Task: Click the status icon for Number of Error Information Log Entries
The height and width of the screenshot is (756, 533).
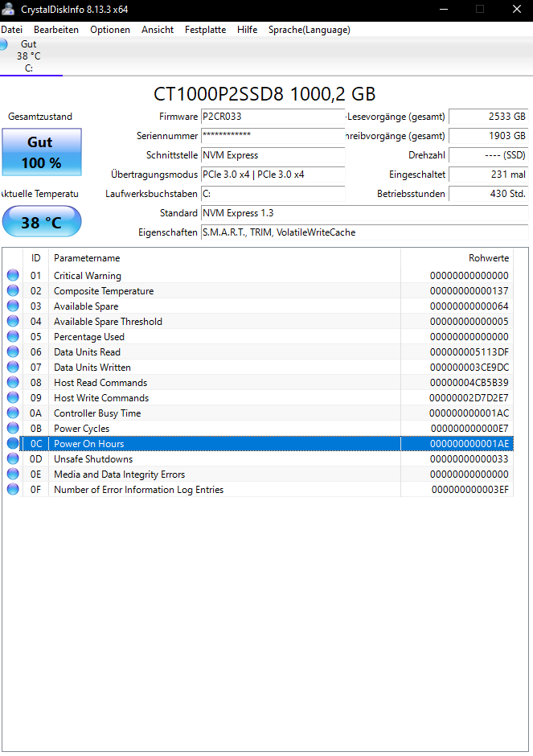Action: (13, 489)
